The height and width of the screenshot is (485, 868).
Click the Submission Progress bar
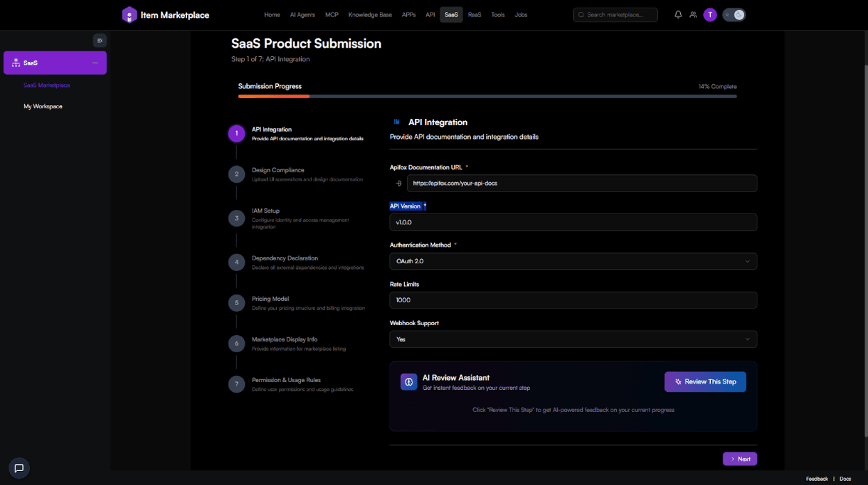487,97
